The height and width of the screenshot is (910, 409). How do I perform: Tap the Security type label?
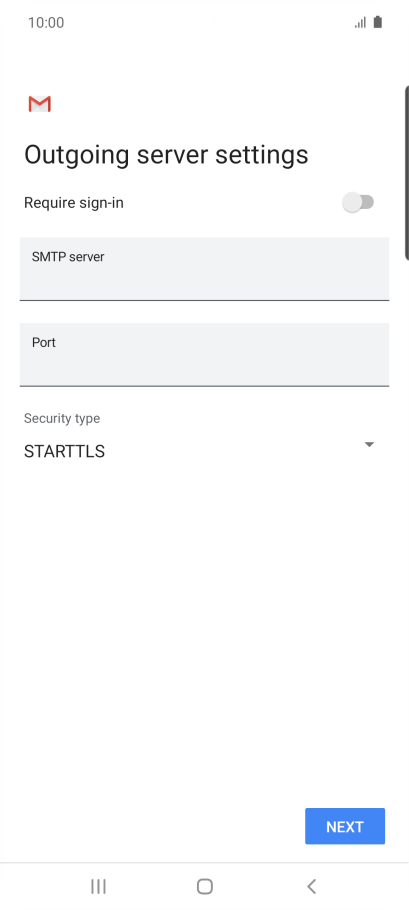point(61,418)
